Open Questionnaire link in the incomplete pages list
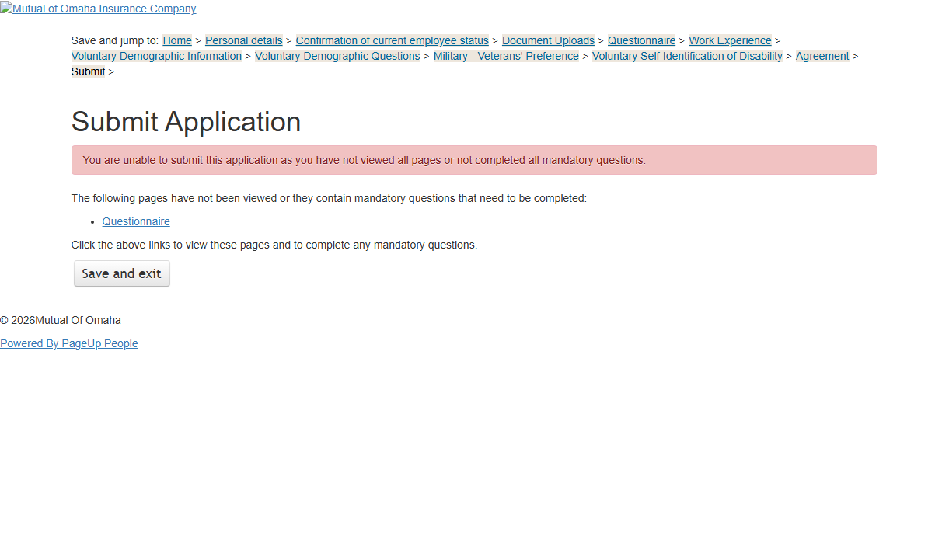 pos(136,221)
